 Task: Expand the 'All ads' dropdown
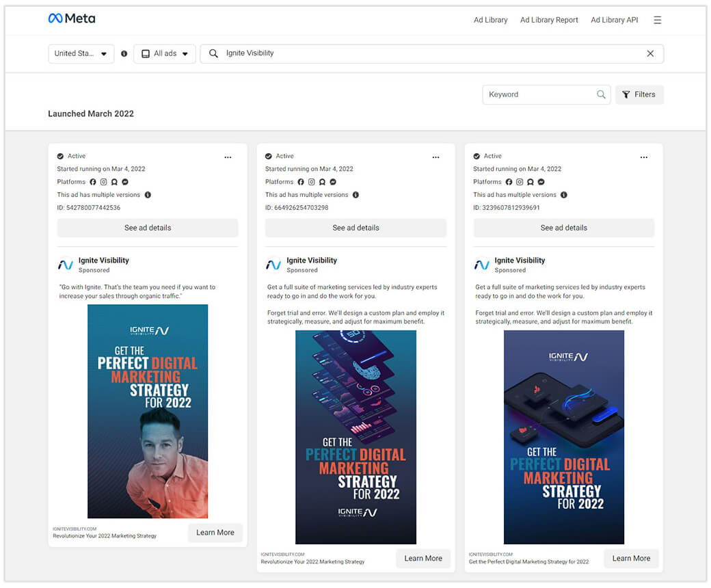coord(165,53)
